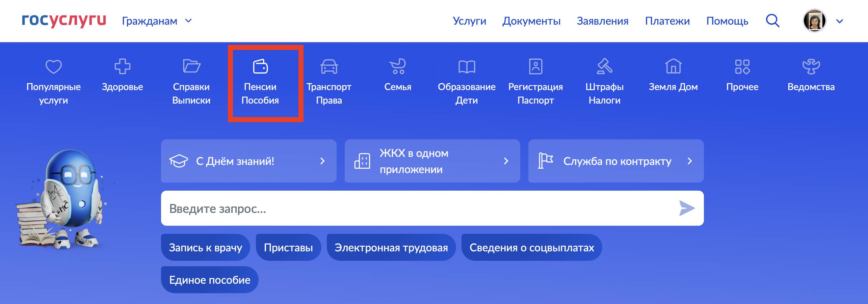Select the car icon for Транспорт Права

point(329,66)
